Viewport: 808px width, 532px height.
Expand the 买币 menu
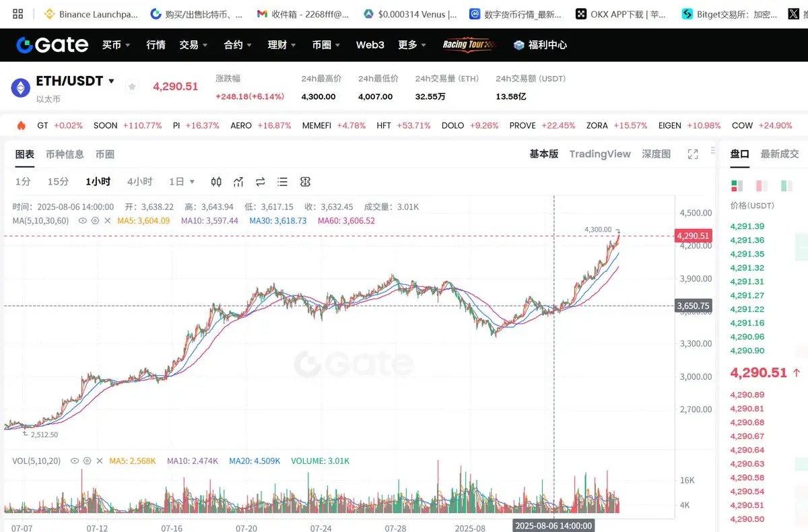(116, 45)
